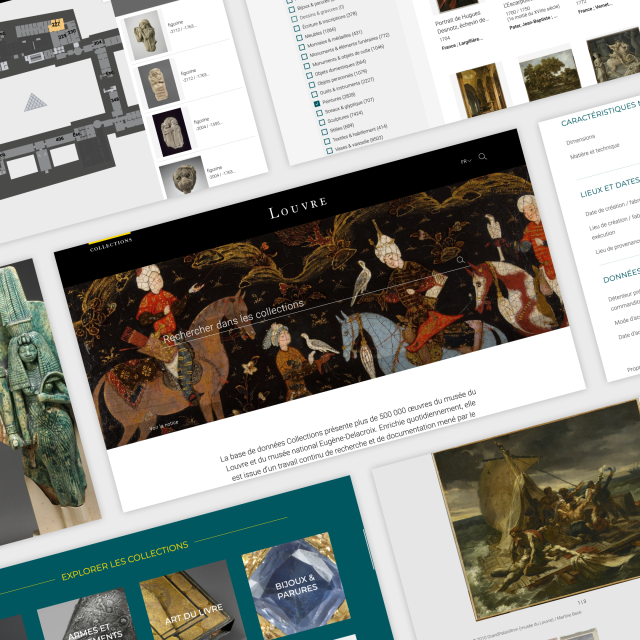Click the 'Lieu de provenance' label
640x640 pixels.
point(618,246)
